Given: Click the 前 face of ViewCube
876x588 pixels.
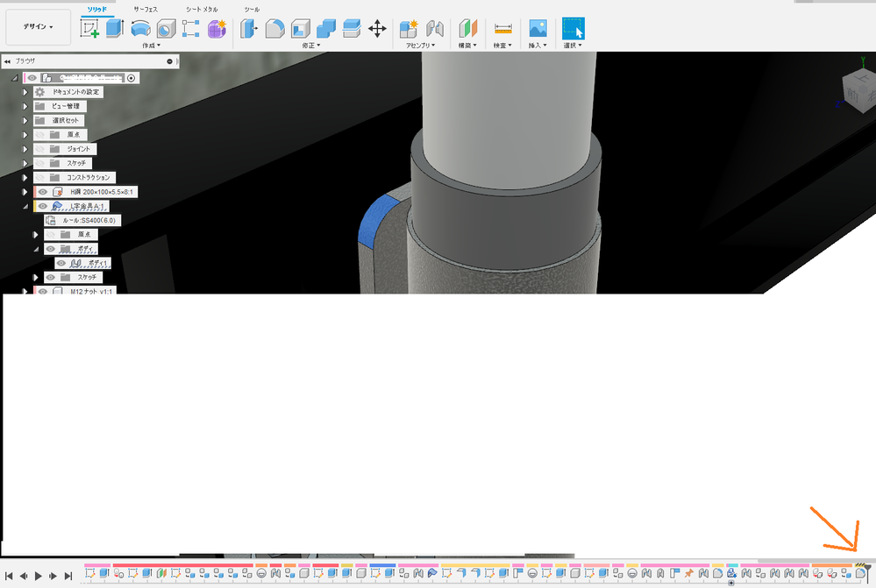Looking at the screenshot, I should point(852,96).
